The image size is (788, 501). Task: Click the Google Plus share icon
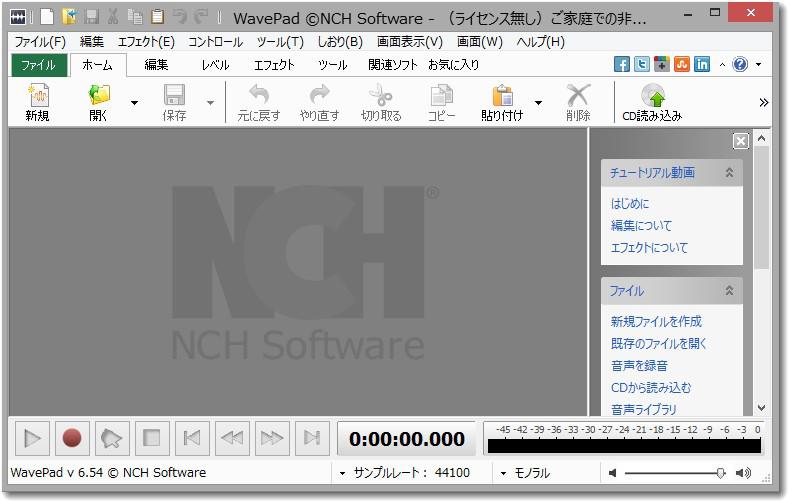[662, 64]
